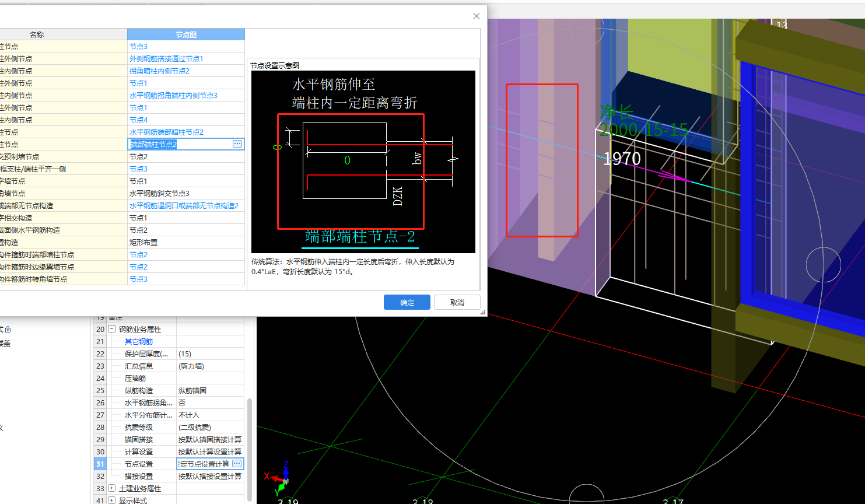Click the 角墙节点 name cell
The image size is (865, 504).
(x=64, y=194)
